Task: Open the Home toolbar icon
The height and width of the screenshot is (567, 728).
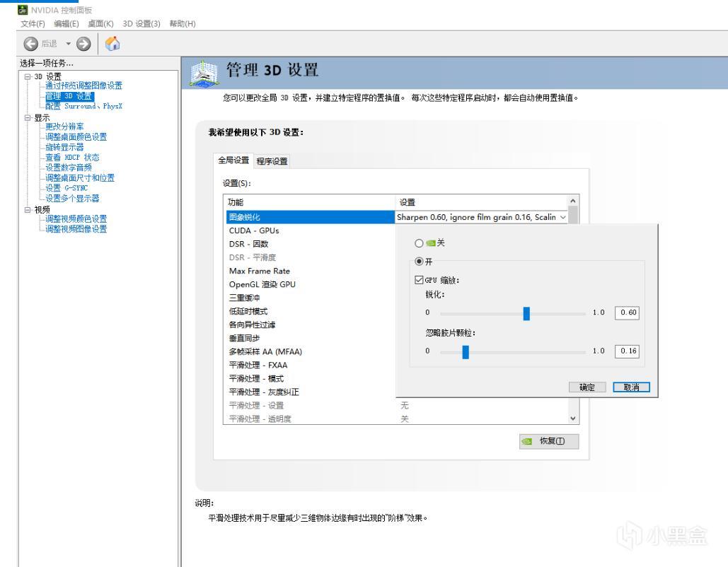Action: (x=112, y=44)
